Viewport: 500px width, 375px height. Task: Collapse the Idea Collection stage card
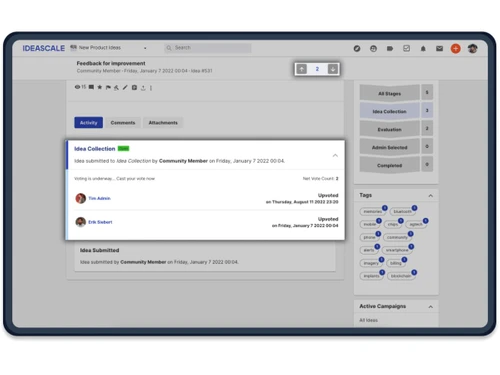point(335,156)
